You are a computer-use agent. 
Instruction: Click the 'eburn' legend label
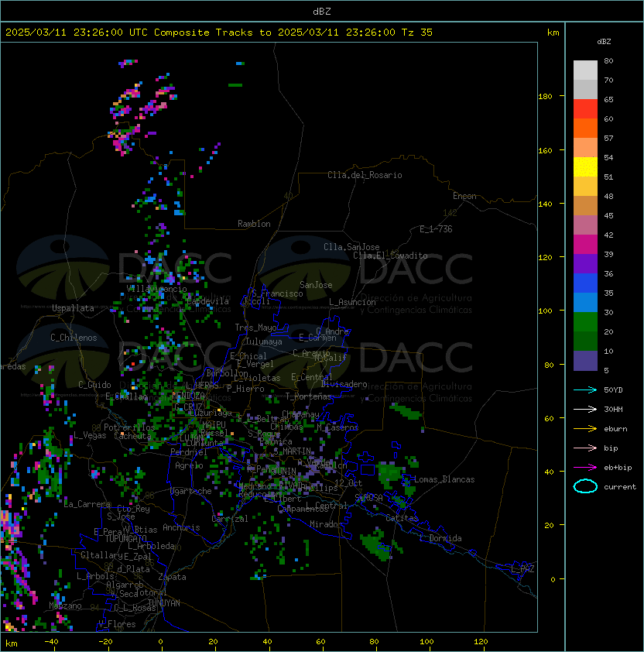[615, 429]
